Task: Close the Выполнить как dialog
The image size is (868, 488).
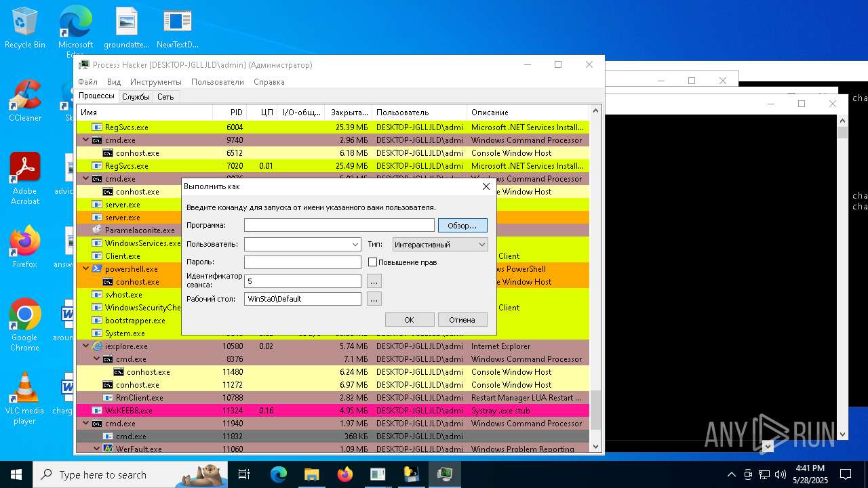Action: [486, 186]
